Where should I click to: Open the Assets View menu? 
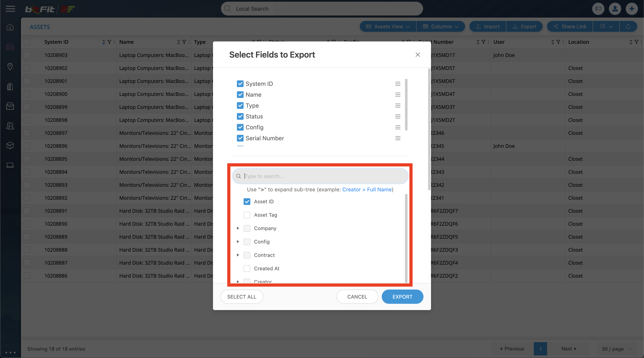click(x=388, y=26)
